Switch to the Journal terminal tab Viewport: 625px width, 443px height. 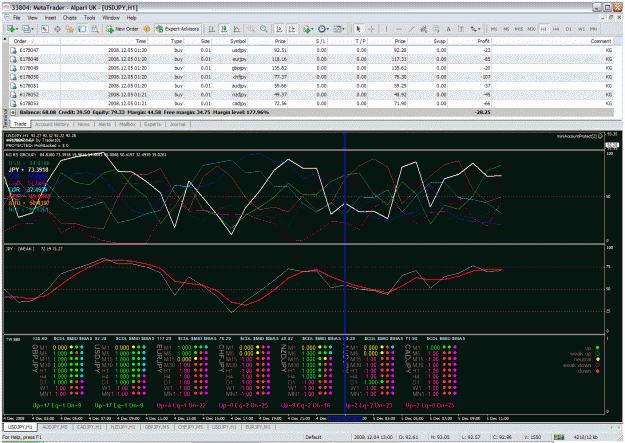177,124
